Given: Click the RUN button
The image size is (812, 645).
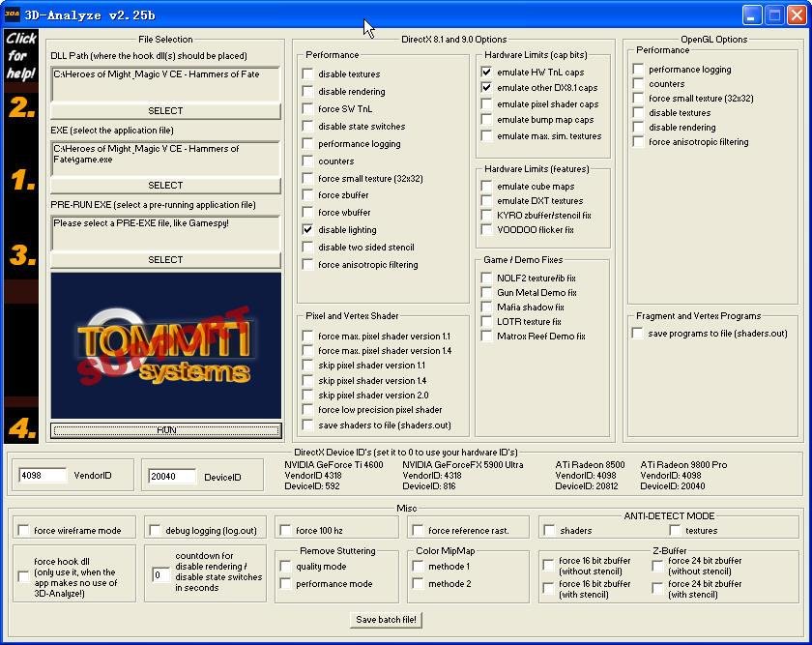Looking at the screenshot, I should 165,430.
